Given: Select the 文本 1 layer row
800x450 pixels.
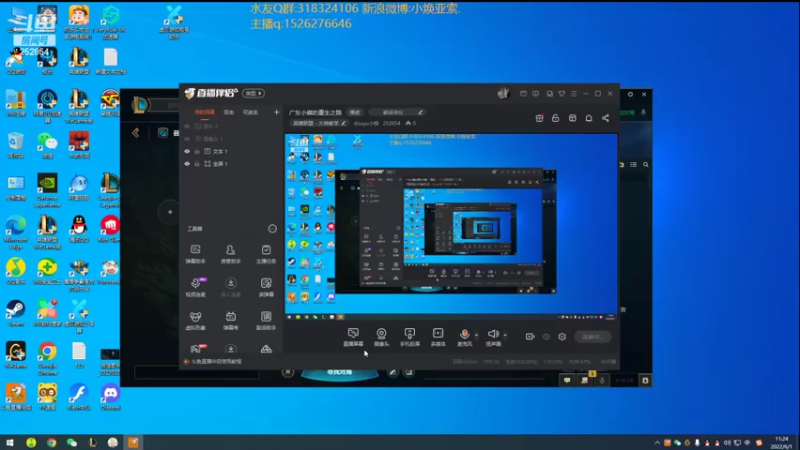Looking at the screenshot, I should pyautogui.click(x=232, y=152).
